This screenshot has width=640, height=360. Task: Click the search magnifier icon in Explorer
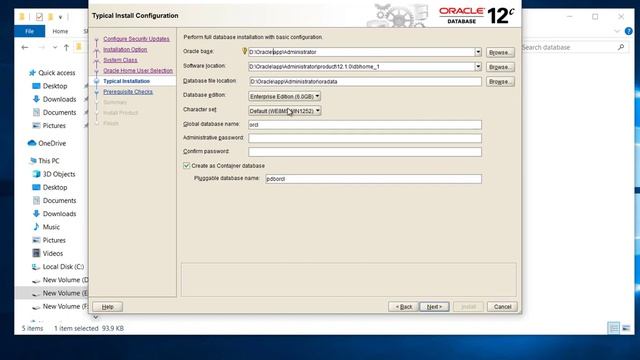click(x=621, y=47)
